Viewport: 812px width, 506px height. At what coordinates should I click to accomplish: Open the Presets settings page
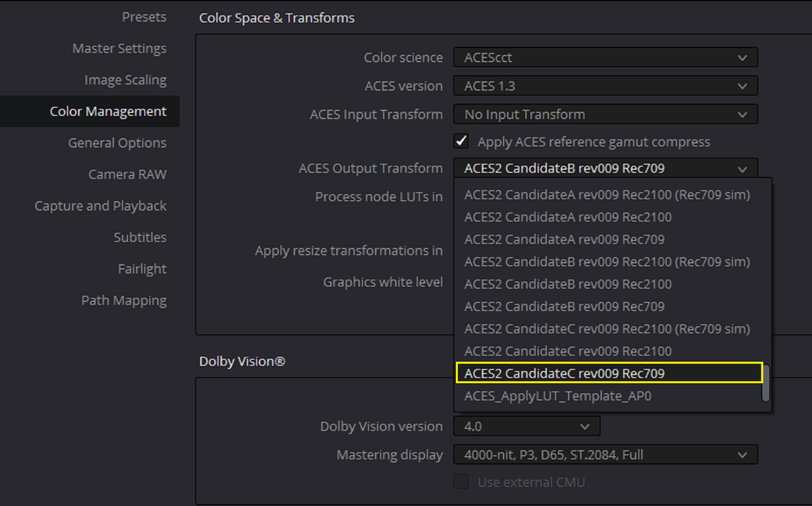[144, 17]
